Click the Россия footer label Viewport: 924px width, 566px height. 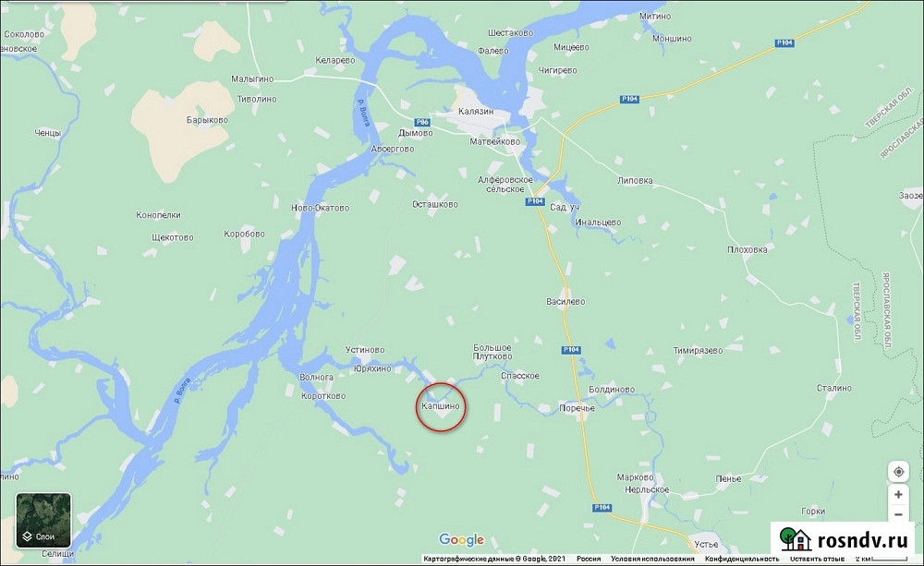589,559
